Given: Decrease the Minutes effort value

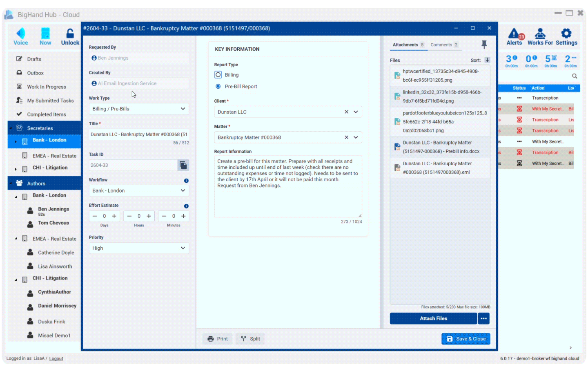Looking at the screenshot, I should coord(164,216).
